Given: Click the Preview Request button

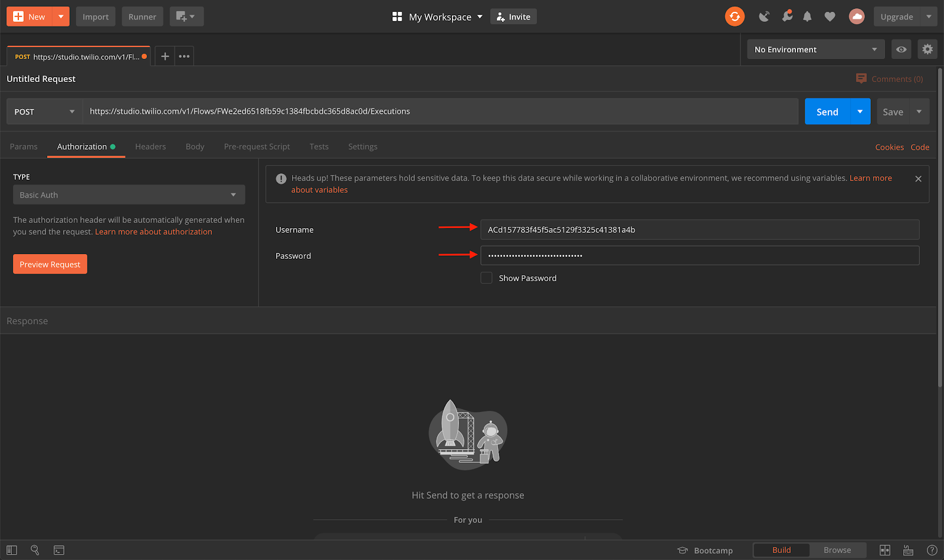Looking at the screenshot, I should coord(50,265).
